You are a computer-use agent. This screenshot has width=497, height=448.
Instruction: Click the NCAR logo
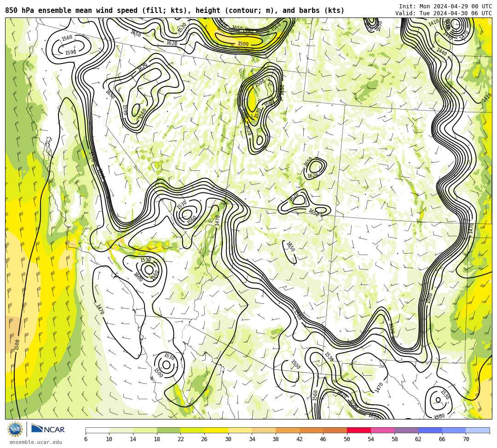(x=48, y=429)
